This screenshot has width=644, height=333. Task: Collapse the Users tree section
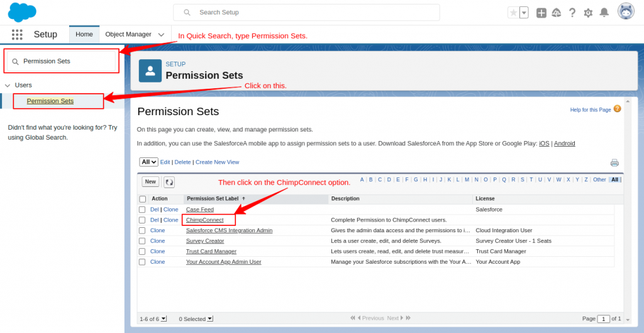tap(8, 85)
